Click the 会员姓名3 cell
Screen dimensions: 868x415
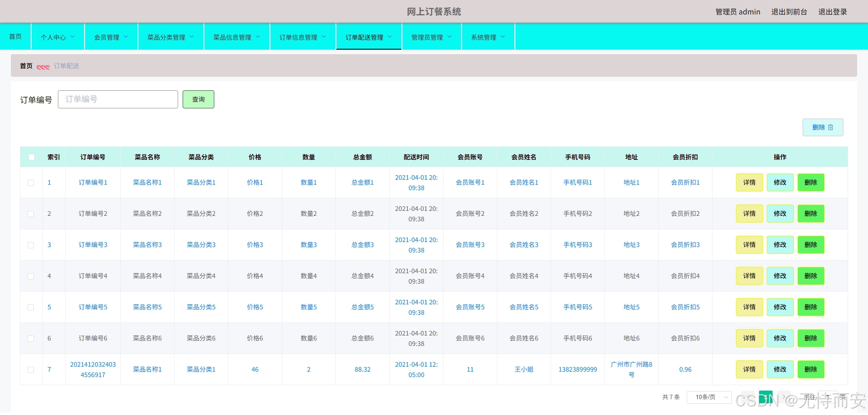[x=524, y=245]
